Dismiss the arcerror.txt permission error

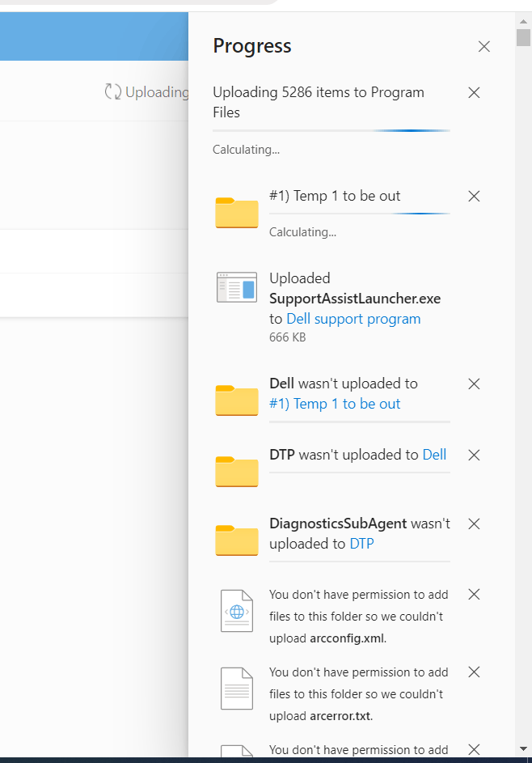click(x=474, y=672)
